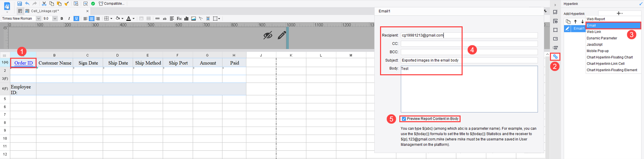The width and height of the screenshot is (644, 159).
Task: Open the cell element pane icon
Action: [555, 12]
